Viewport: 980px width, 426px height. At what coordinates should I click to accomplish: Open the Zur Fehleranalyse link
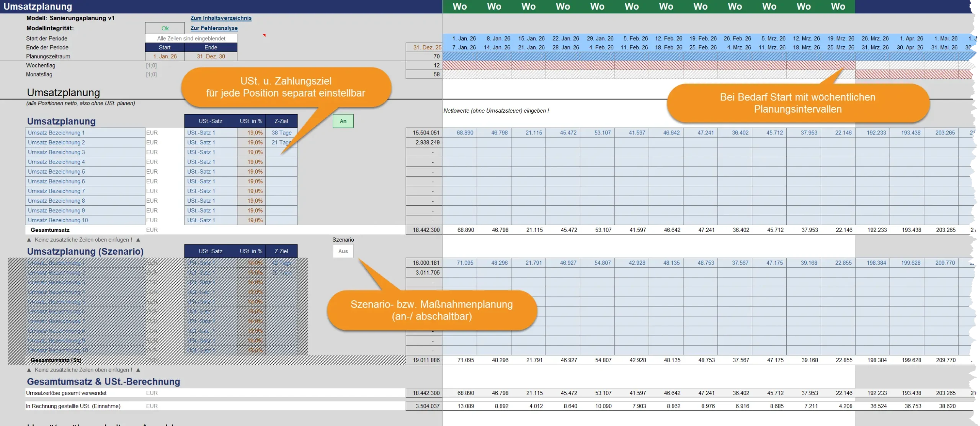(x=214, y=28)
